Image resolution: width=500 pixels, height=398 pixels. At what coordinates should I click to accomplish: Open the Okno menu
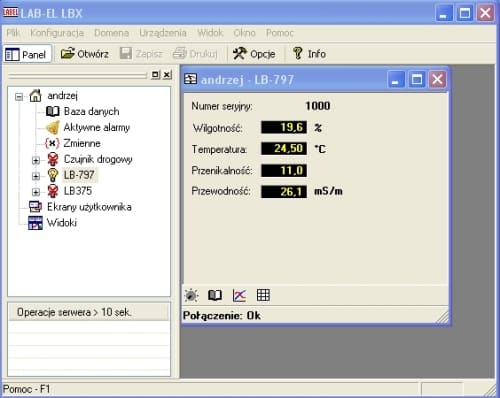[x=244, y=33]
